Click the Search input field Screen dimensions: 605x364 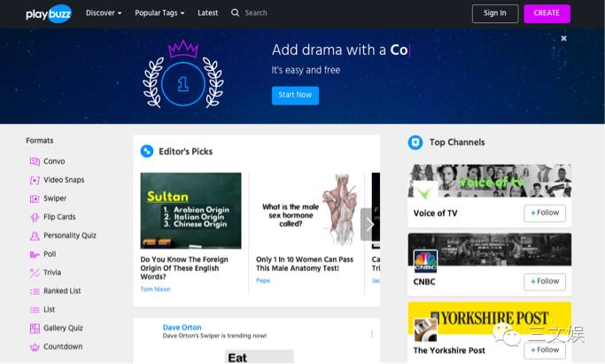[256, 12]
